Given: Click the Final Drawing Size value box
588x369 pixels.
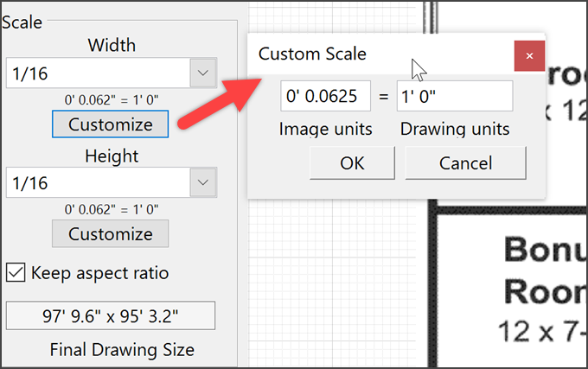Looking at the screenshot, I should (111, 315).
